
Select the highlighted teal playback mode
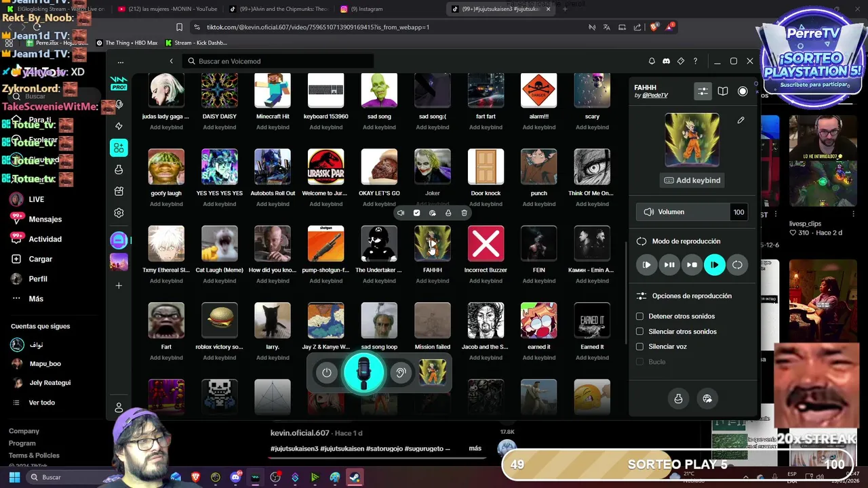(x=715, y=265)
